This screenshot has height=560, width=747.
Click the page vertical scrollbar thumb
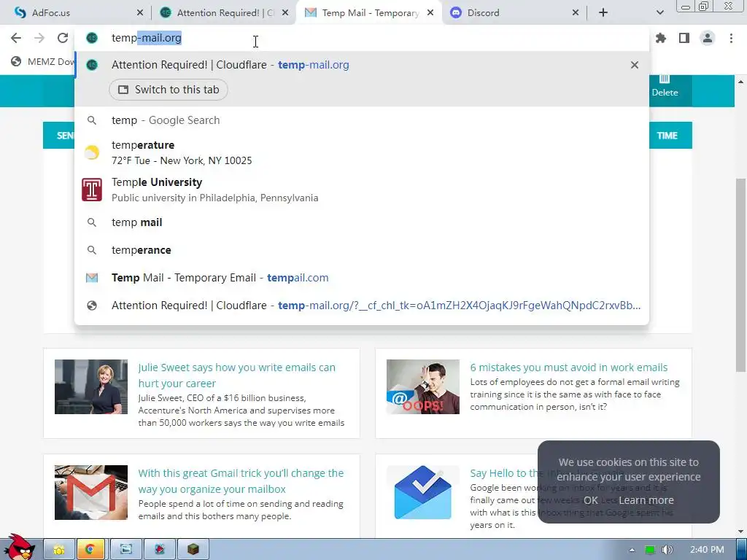pos(741,275)
